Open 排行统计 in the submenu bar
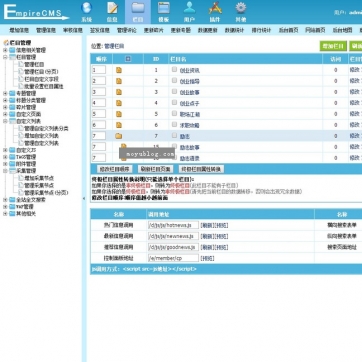This screenshot has height=362, width=362. (261, 30)
